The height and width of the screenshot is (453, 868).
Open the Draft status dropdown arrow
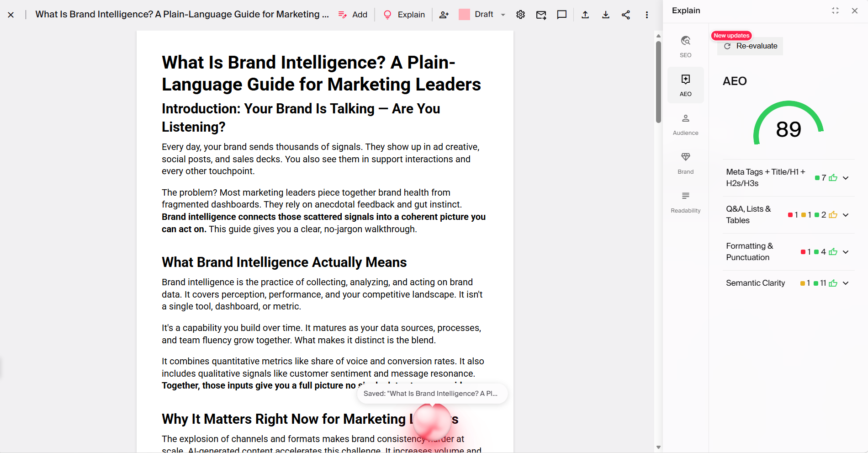(x=503, y=15)
